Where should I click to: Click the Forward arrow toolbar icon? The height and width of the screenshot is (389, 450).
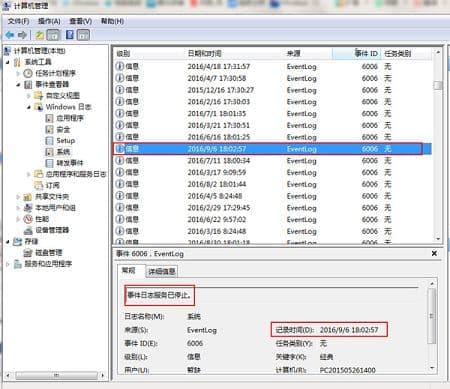(x=22, y=35)
